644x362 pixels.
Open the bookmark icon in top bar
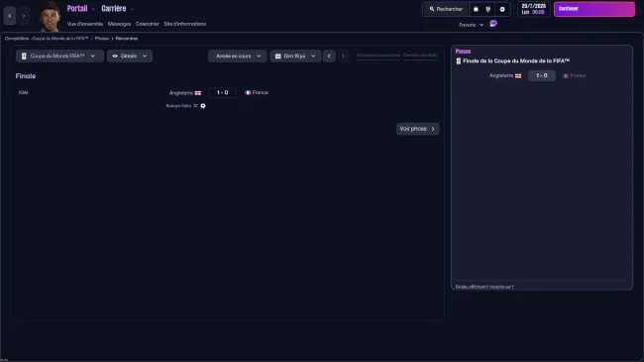point(476,9)
